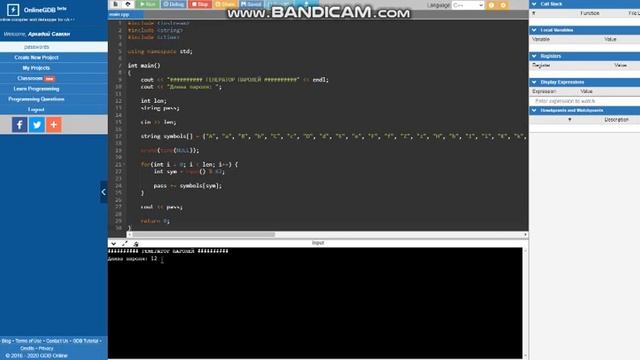Save the project with the Save button
This screenshot has height=360, width=640.
pos(251,4)
